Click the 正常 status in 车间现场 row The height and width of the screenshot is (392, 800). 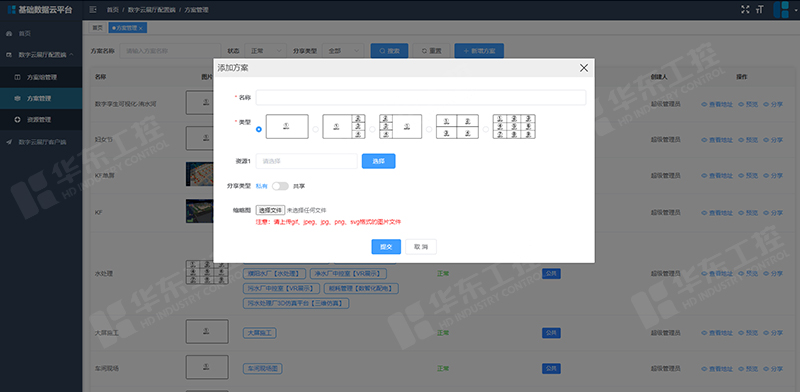click(x=443, y=368)
